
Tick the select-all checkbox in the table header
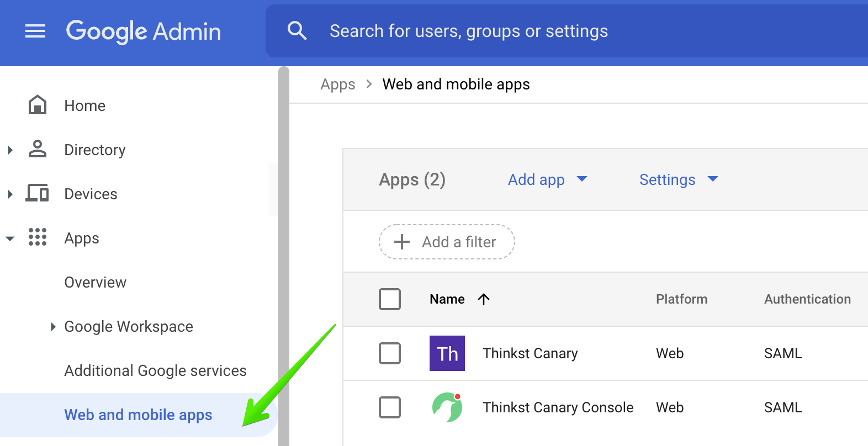pos(390,299)
